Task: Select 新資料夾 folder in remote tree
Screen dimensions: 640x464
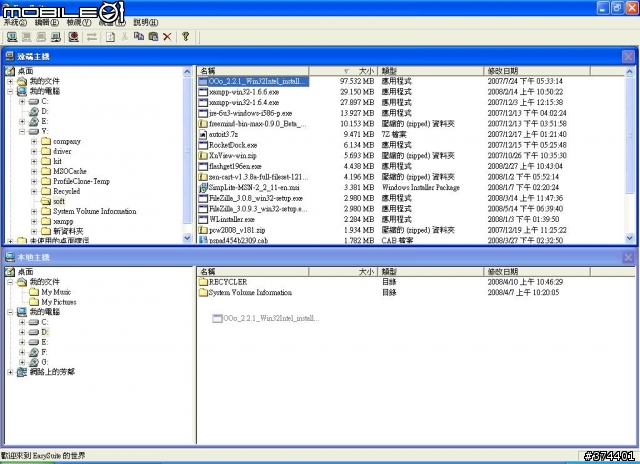Action: [68, 231]
